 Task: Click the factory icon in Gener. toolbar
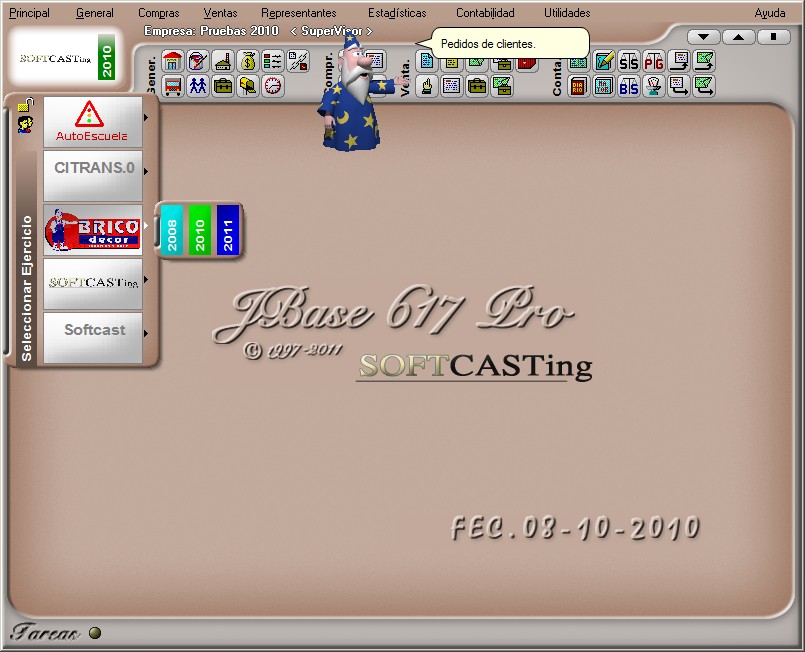coord(223,61)
